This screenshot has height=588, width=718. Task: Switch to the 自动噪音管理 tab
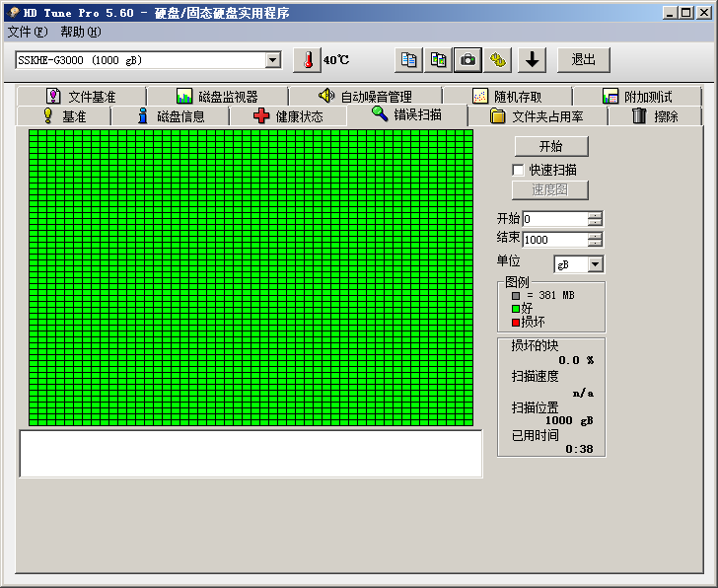365,97
